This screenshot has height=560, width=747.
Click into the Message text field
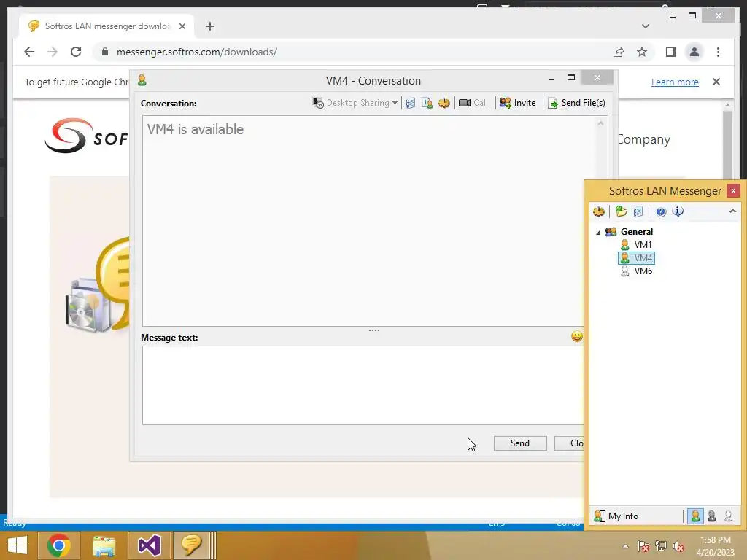(x=363, y=385)
